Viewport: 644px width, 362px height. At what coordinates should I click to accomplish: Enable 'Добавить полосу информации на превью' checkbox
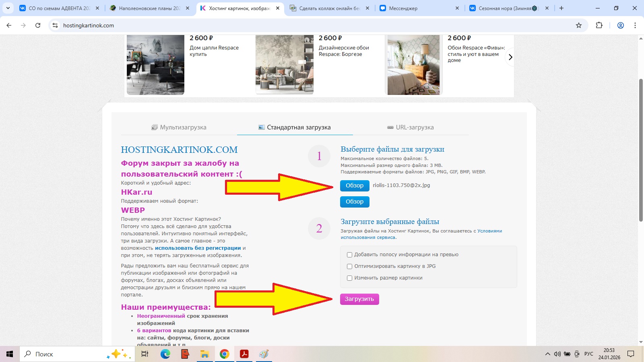(349, 255)
